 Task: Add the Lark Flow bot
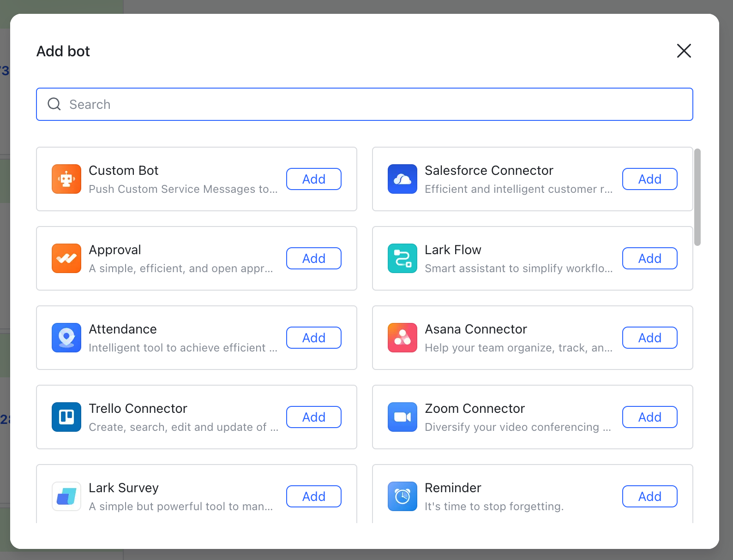click(x=650, y=258)
